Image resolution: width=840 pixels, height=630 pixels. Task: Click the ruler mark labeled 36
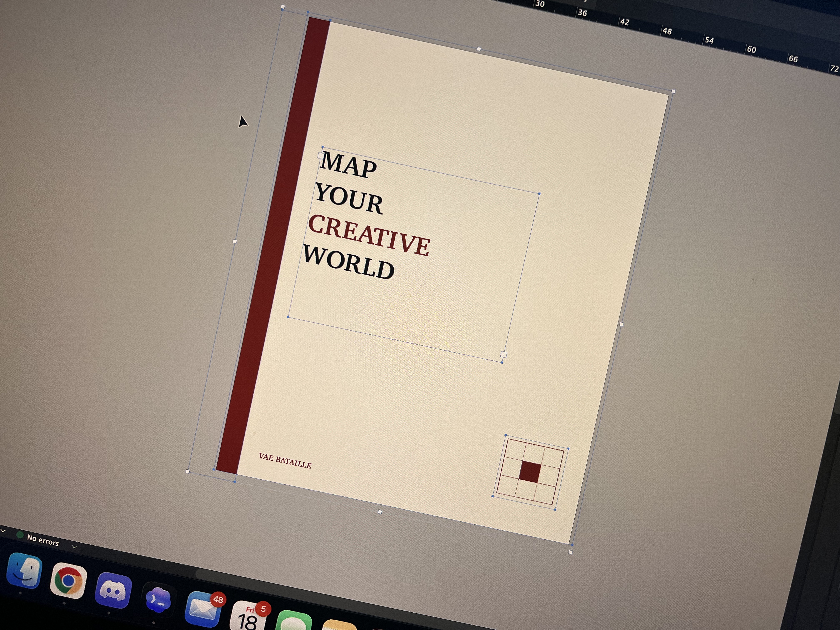[x=582, y=13]
